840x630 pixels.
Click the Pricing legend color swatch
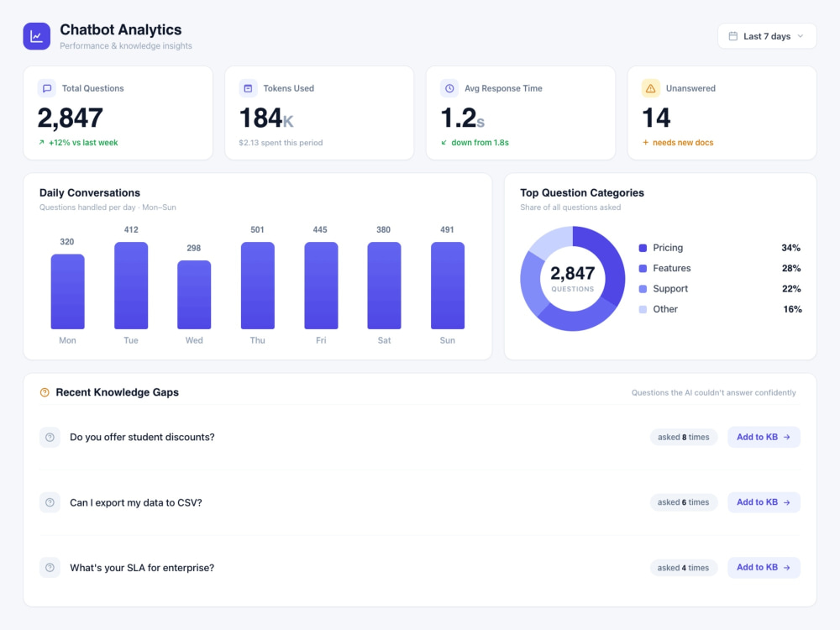tap(643, 248)
